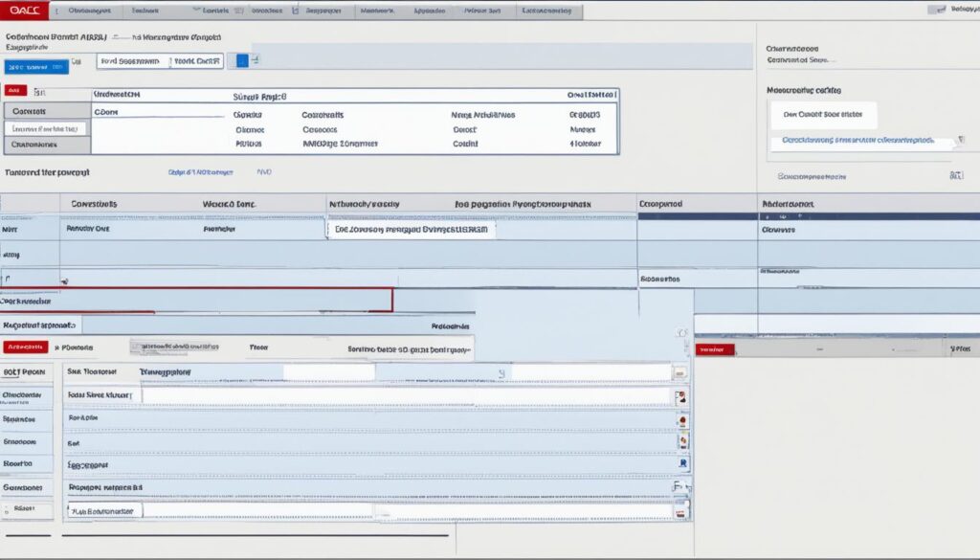Click the small icon at the top-right of the lower form panel
Image resolution: width=980 pixels, height=560 pixels.
pyautogui.click(x=681, y=332)
